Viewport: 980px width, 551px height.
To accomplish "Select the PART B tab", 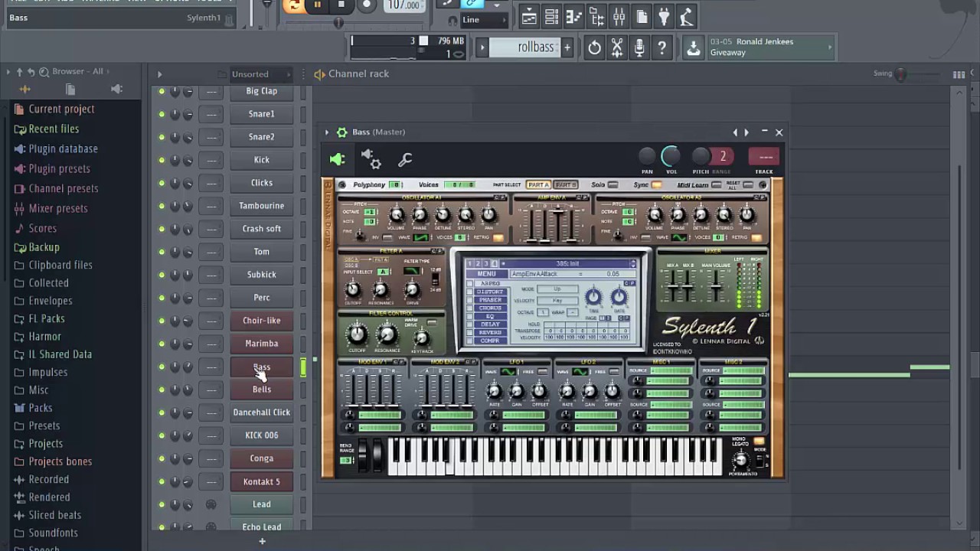I will tap(565, 185).
